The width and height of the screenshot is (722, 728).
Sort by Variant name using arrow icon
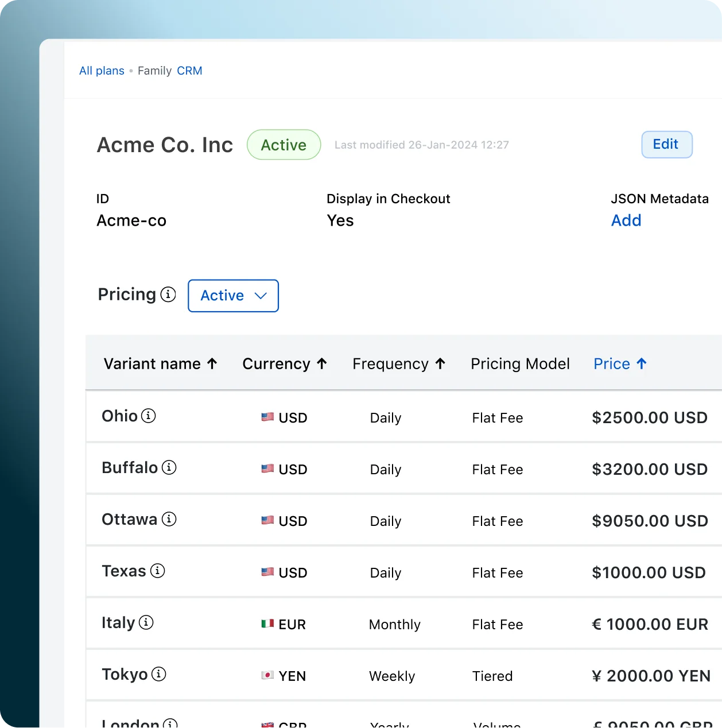[x=212, y=363]
